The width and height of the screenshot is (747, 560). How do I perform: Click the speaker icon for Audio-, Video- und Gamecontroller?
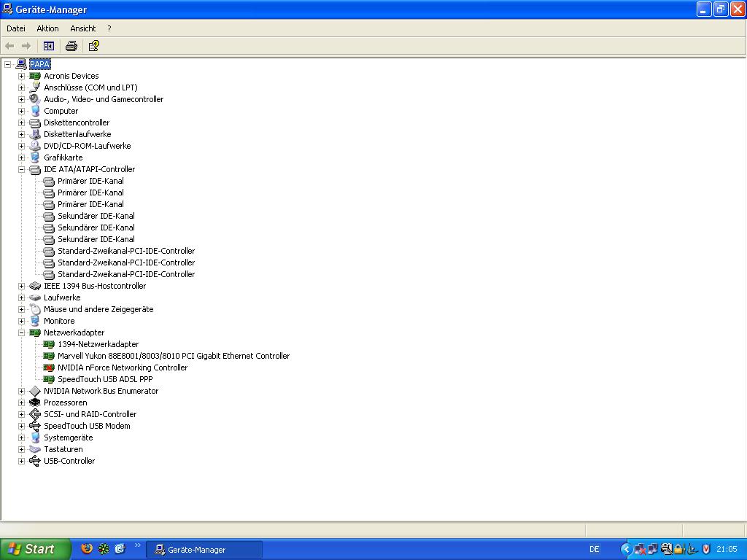pos(35,99)
